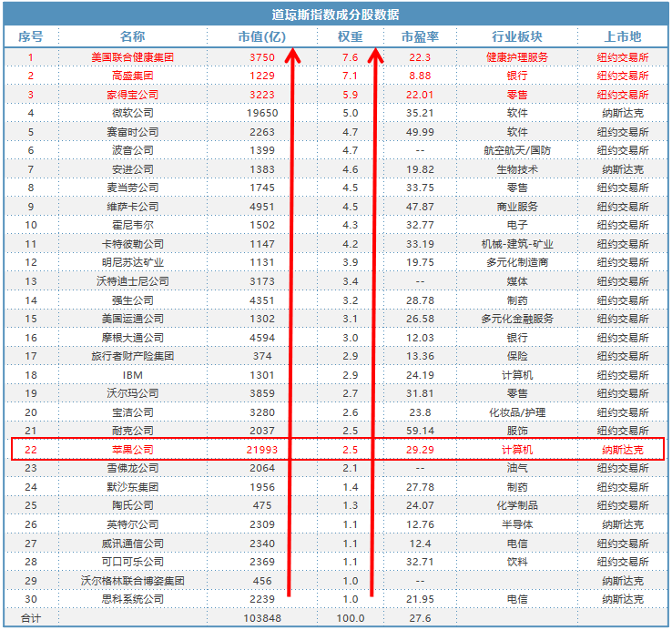Select the 沃尔玛公司 name cell
The height and width of the screenshot is (630, 672).
pyautogui.click(x=132, y=393)
